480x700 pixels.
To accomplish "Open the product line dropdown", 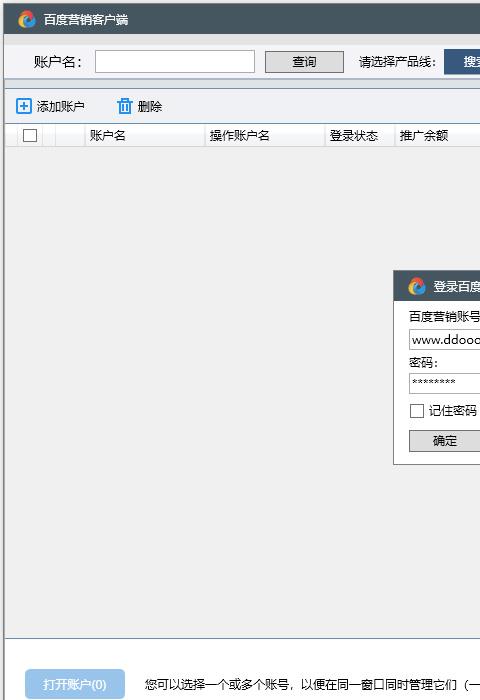I will click(x=462, y=62).
